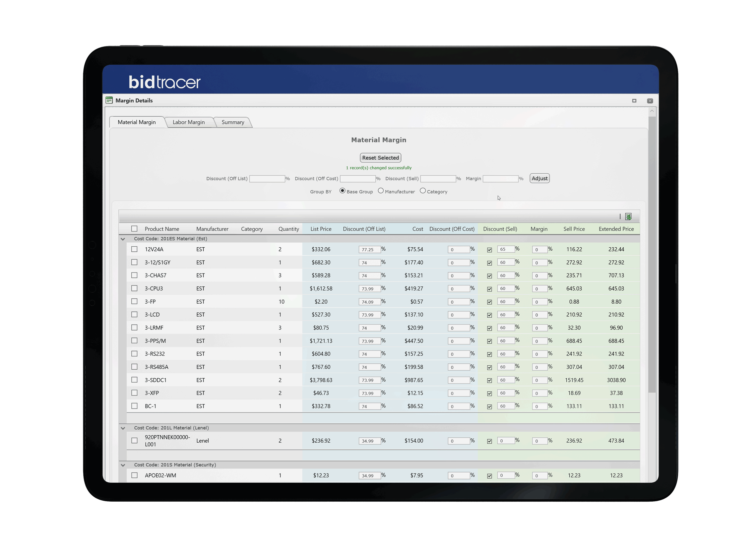
Task: Open the Summary tab
Action: point(233,122)
